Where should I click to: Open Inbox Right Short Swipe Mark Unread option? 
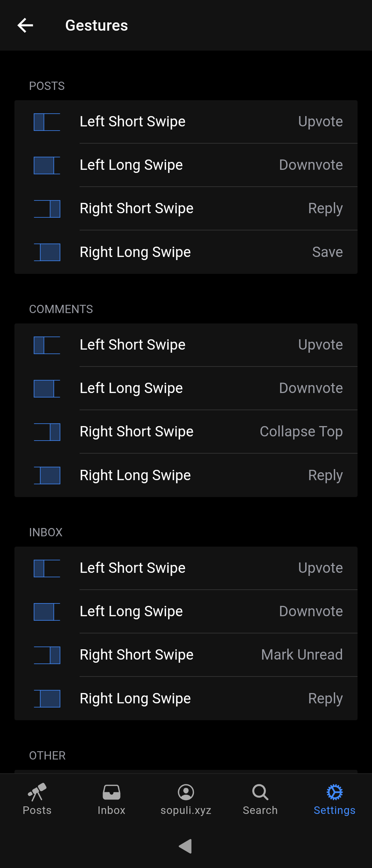coord(302,655)
